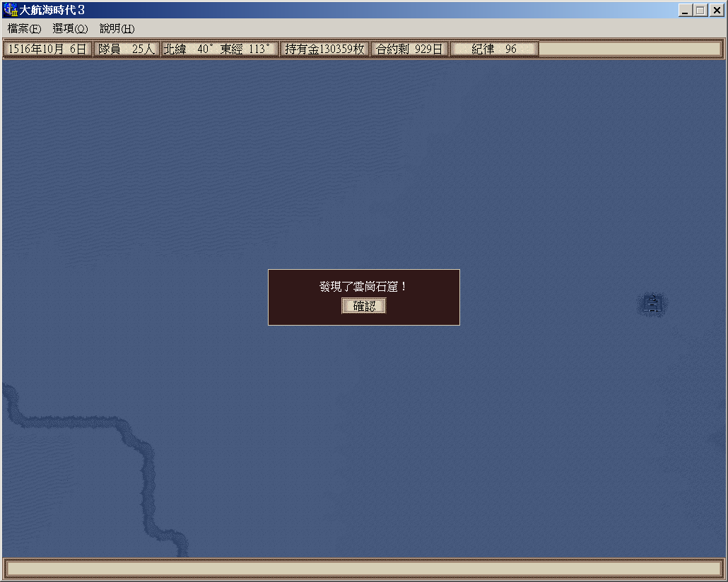Click the 隊員 25人 crew count display

[x=126, y=49]
